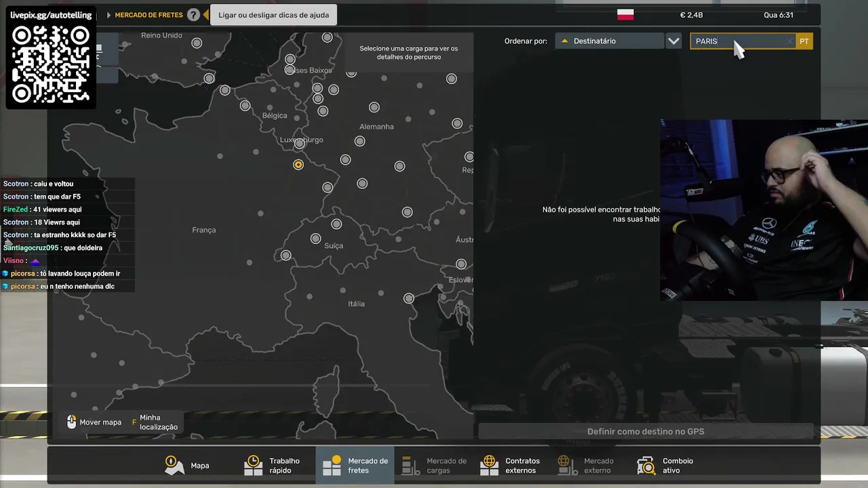Click the yellow PT button beside search
The width and height of the screenshot is (868, 488).
coord(804,41)
